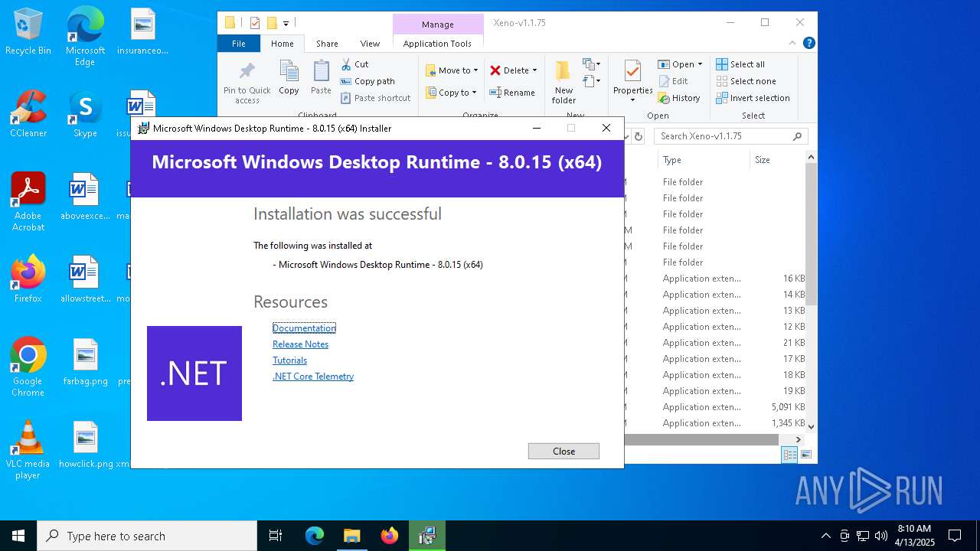
Task: Click the Close button in the installer
Action: click(x=563, y=452)
